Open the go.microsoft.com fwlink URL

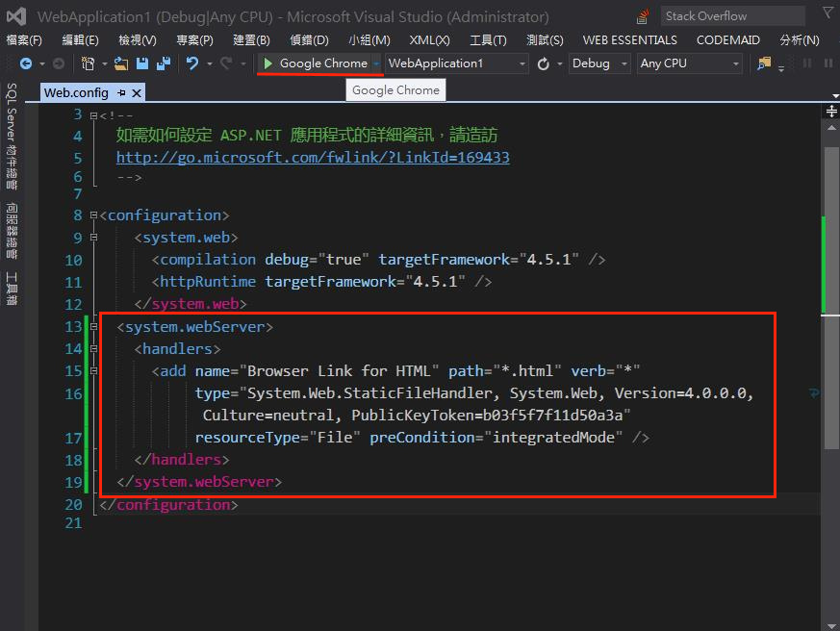(313, 158)
